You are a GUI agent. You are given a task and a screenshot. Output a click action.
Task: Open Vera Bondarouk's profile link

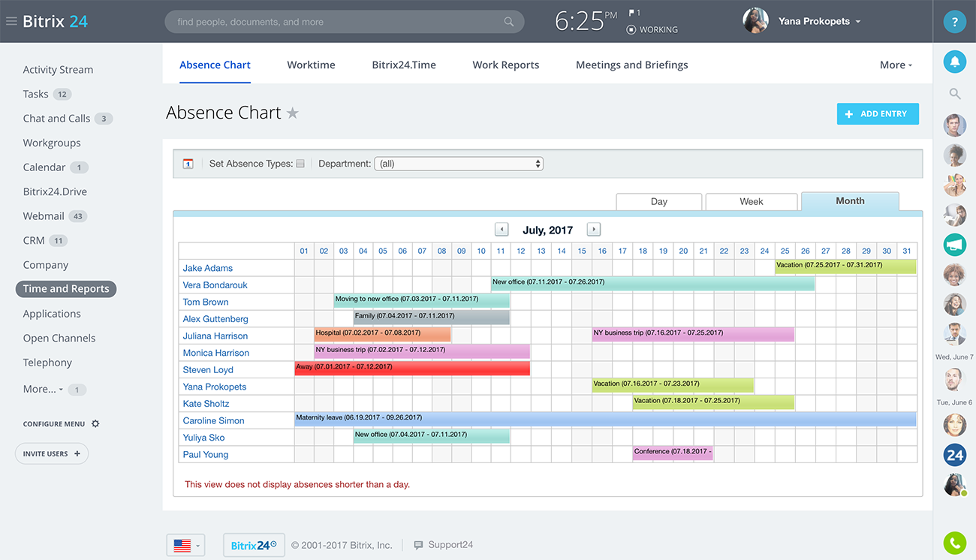pos(215,285)
